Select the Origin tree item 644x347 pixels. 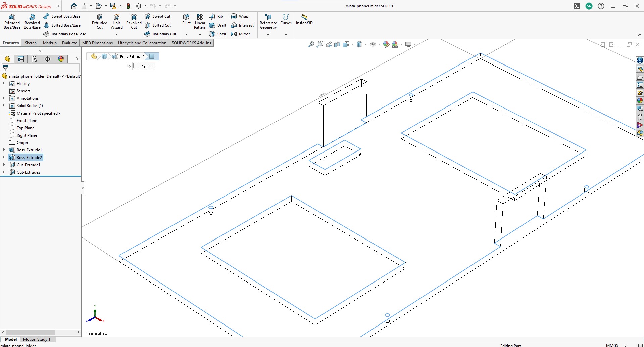19,142
